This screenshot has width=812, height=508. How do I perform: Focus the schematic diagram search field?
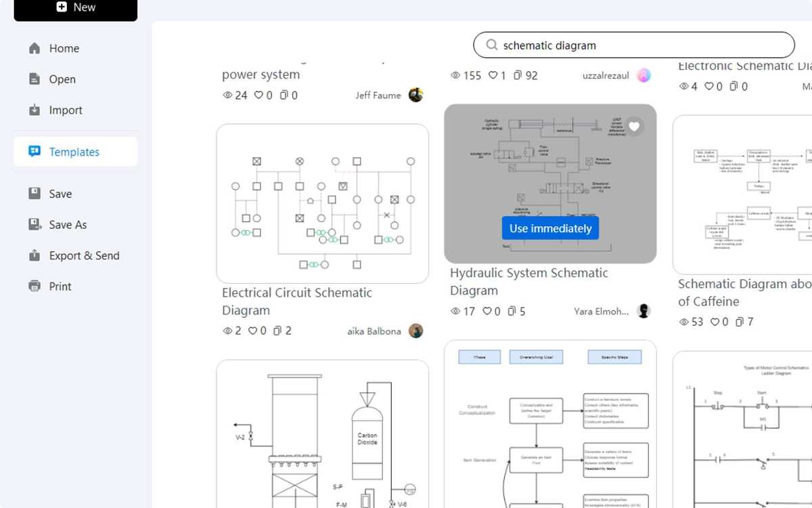[x=634, y=45]
